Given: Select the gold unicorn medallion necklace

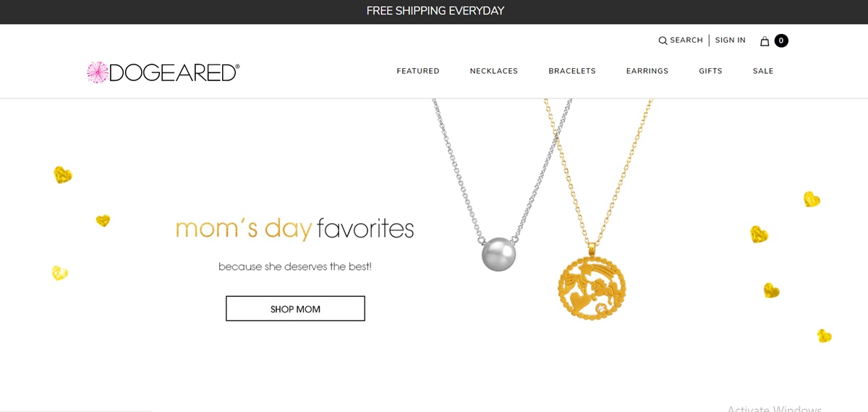Looking at the screenshot, I should [592, 287].
